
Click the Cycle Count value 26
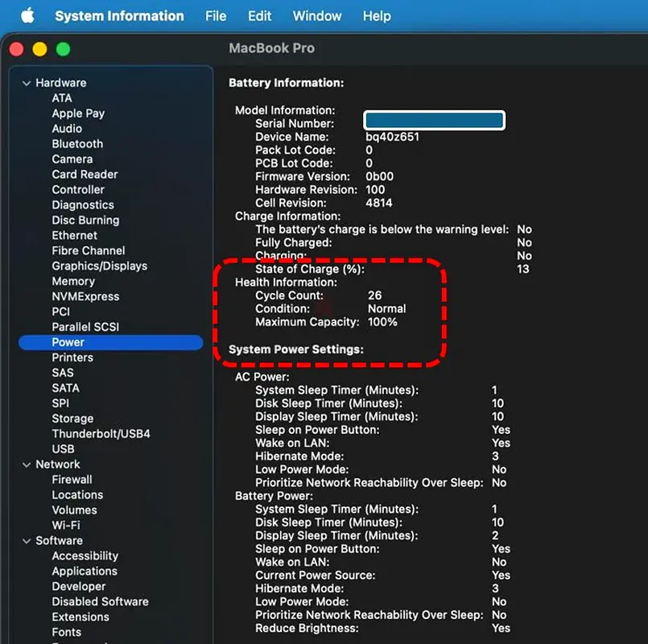374,295
